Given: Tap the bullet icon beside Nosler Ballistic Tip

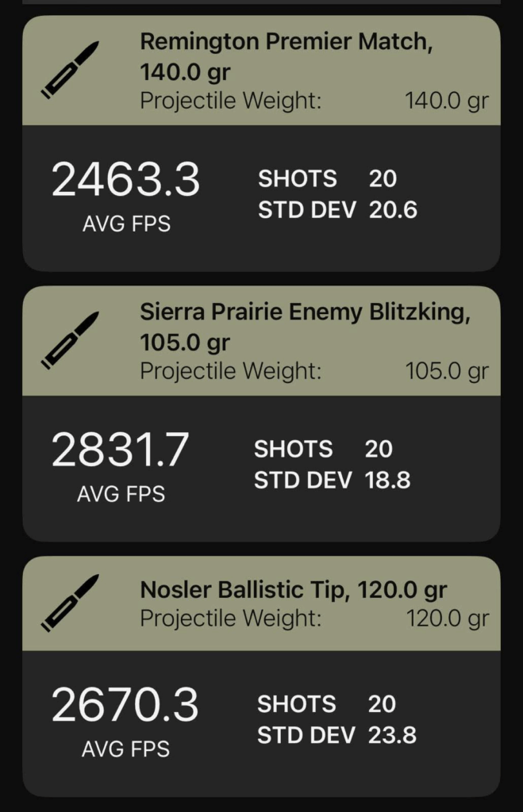Looking at the screenshot, I should (x=70, y=603).
